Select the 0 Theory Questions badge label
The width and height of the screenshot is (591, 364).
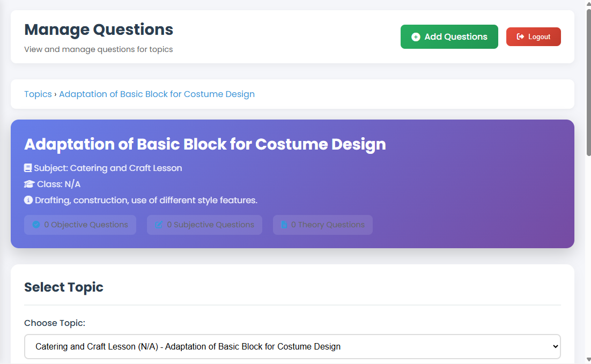click(328, 225)
